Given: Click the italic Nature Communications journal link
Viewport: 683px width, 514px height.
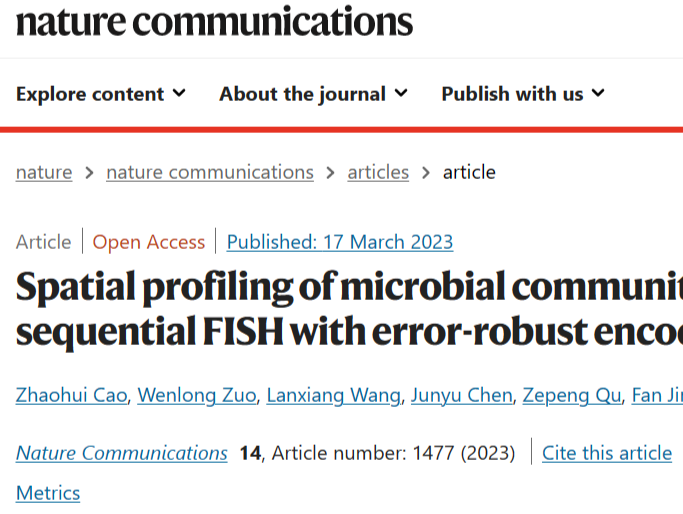Looking at the screenshot, I should pyautogui.click(x=122, y=453).
